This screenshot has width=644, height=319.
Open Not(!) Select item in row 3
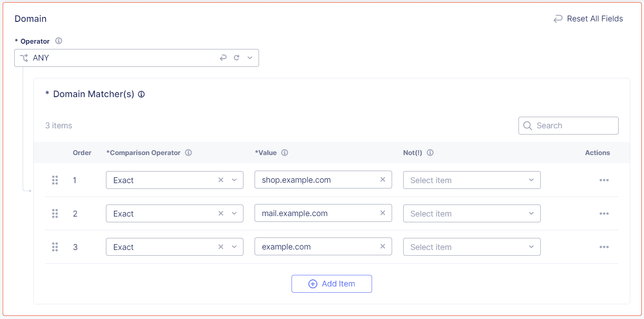(471, 247)
